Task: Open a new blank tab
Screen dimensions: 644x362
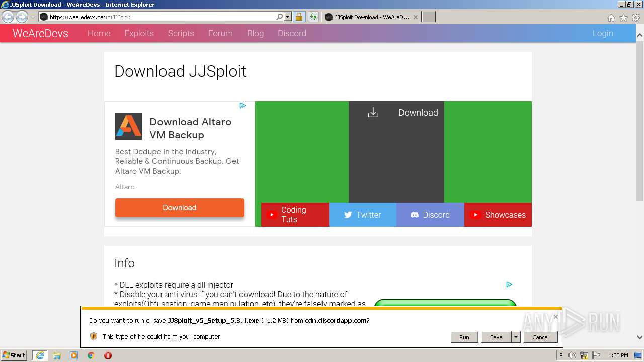Action: (x=428, y=17)
